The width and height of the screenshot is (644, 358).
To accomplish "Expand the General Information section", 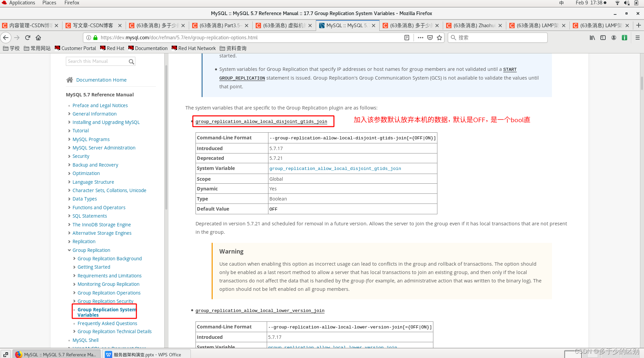I will point(69,114).
